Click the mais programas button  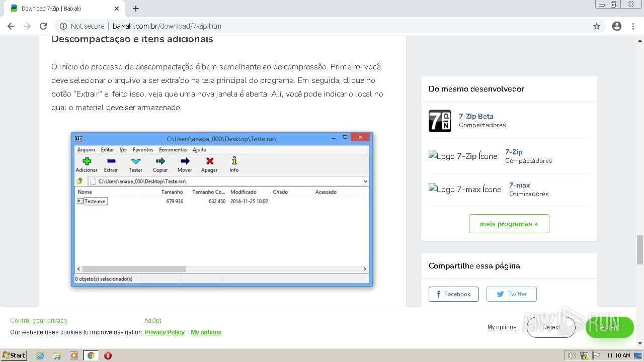[509, 224]
